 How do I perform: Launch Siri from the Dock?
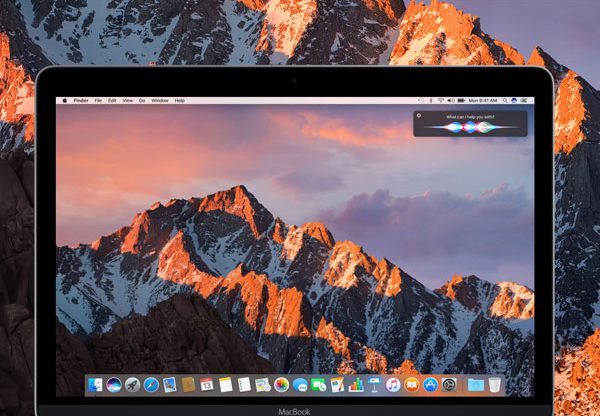[114, 385]
